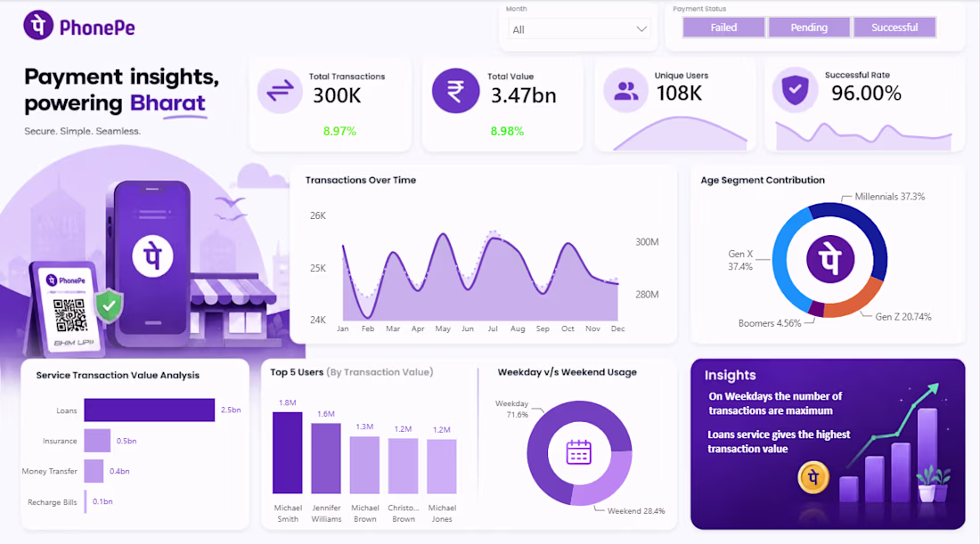Click the Weekend 28.4% label

(x=636, y=511)
